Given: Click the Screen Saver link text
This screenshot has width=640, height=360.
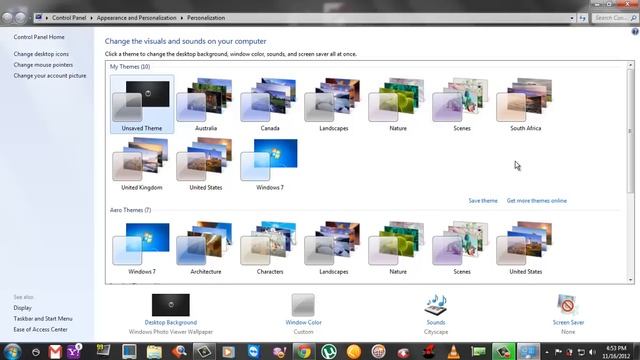Looking at the screenshot, I should point(568,322).
